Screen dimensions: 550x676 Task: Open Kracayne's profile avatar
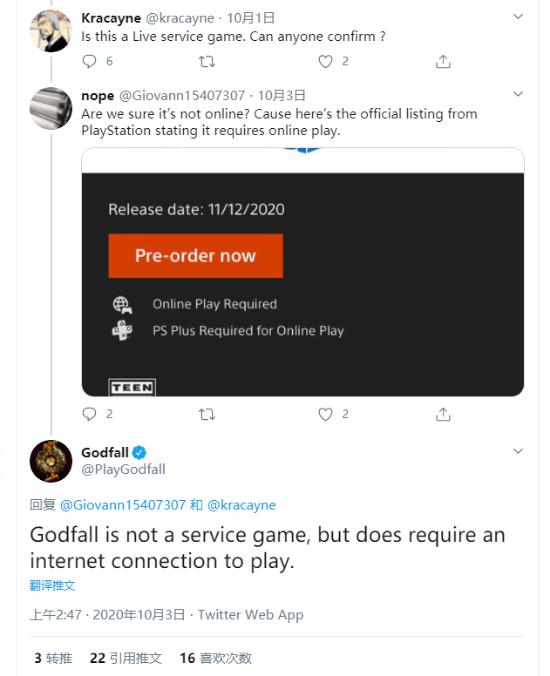pos(51,31)
